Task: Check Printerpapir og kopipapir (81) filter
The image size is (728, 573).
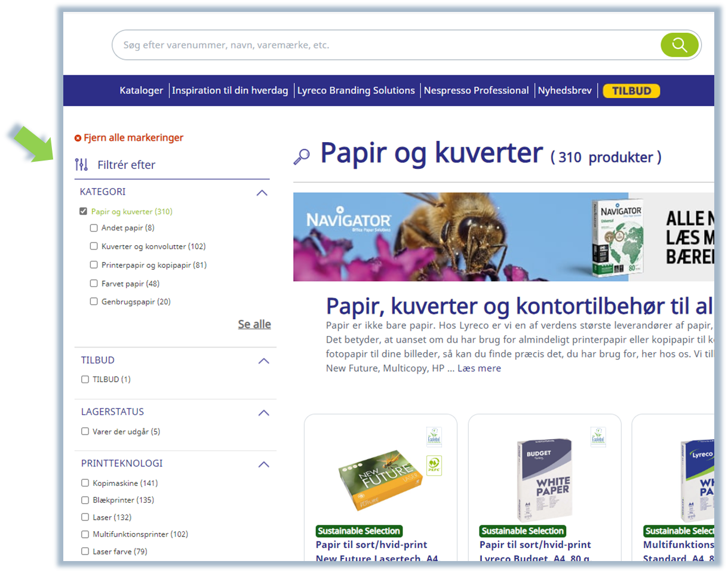Action: click(x=94, y=264)
